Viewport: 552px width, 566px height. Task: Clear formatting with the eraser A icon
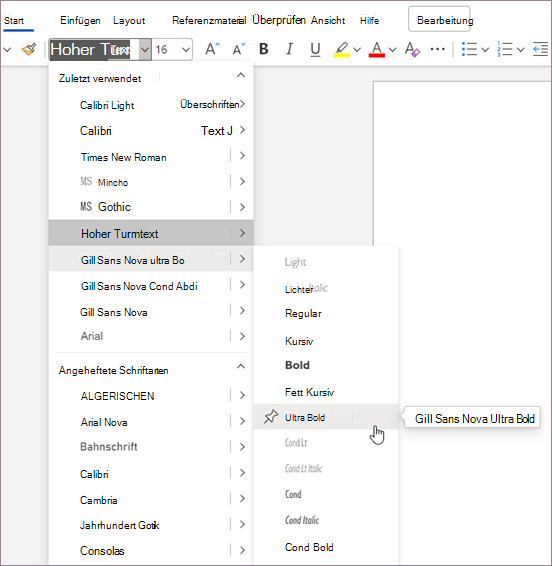(x=412, y=49)
